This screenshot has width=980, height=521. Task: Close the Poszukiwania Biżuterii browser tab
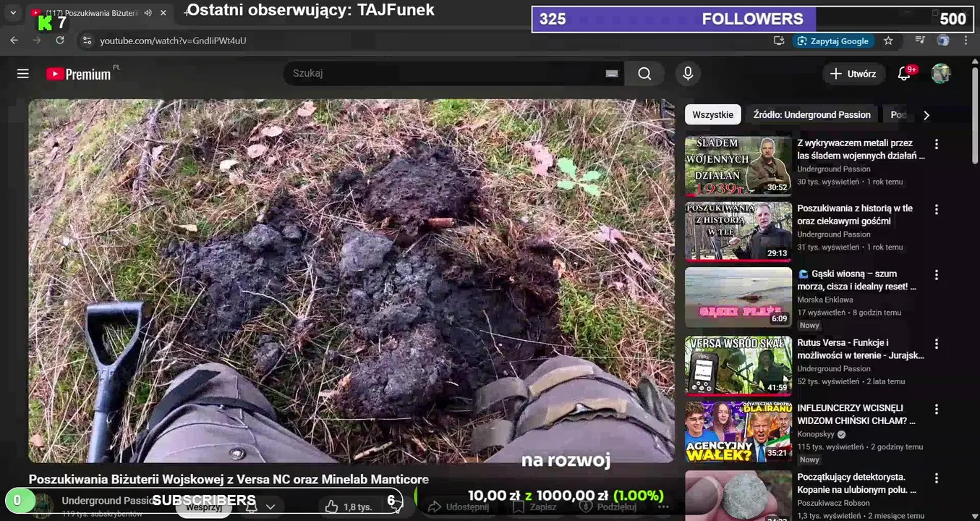(163, 13)
